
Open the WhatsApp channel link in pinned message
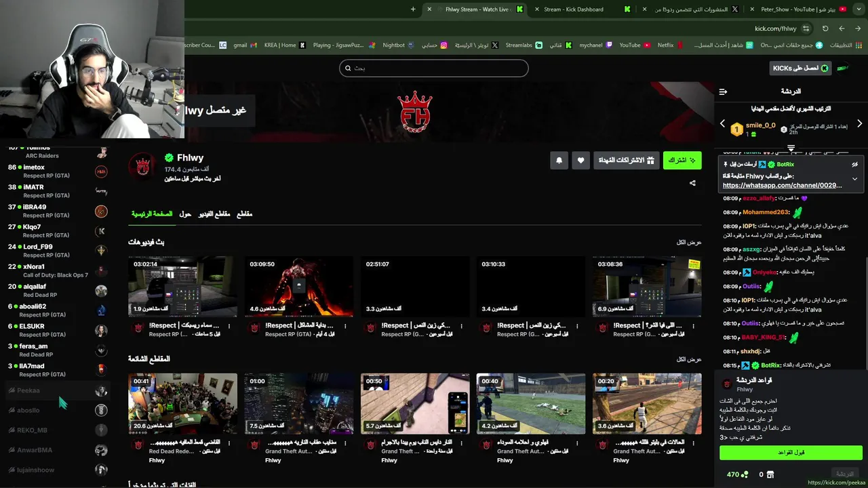click(782, 185)
